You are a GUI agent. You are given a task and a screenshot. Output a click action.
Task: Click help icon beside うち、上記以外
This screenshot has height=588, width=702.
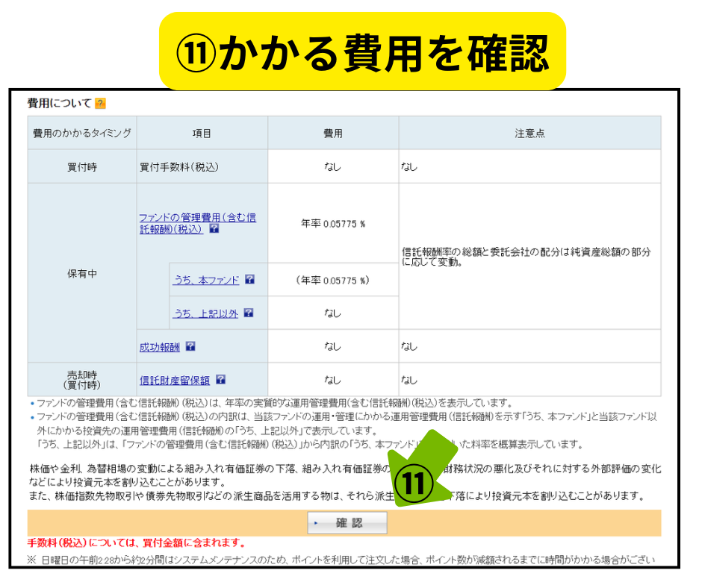249,313
